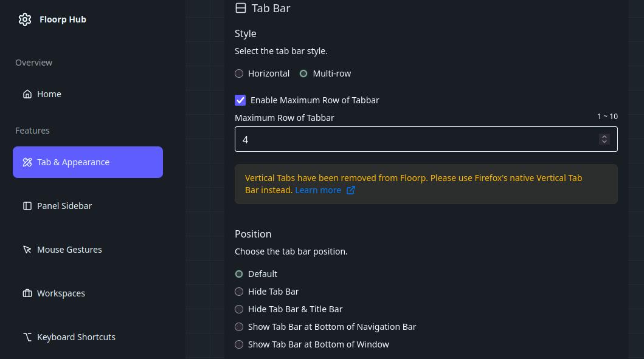Click the Panel Sidebar icon

pyautogui.click(x=27, y=206)
